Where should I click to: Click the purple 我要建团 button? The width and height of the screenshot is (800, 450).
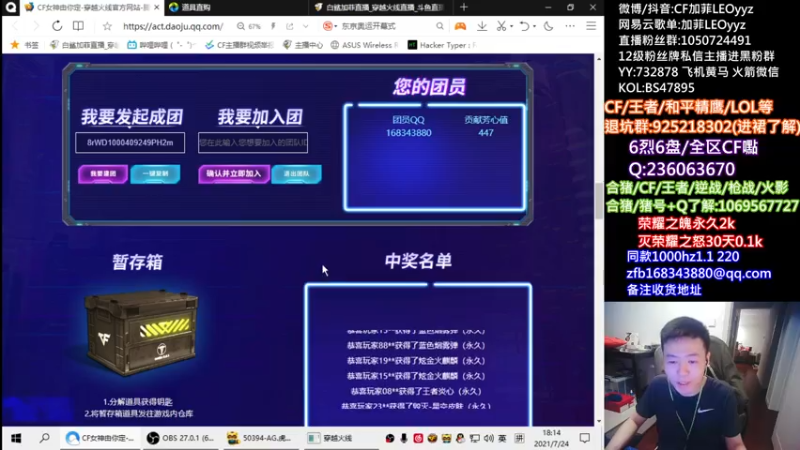(103, 174)
